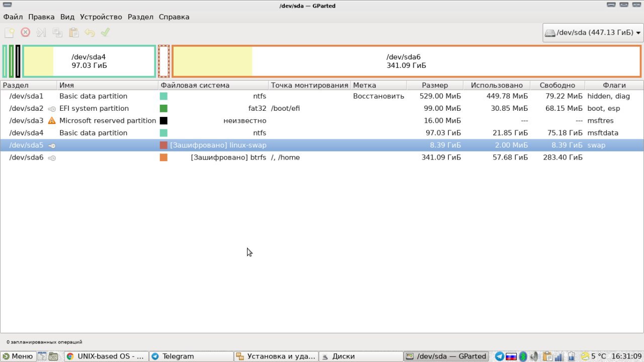Click the key icon next to /dev/sda6
The image size is (644, 362).
tap(52, 158)
